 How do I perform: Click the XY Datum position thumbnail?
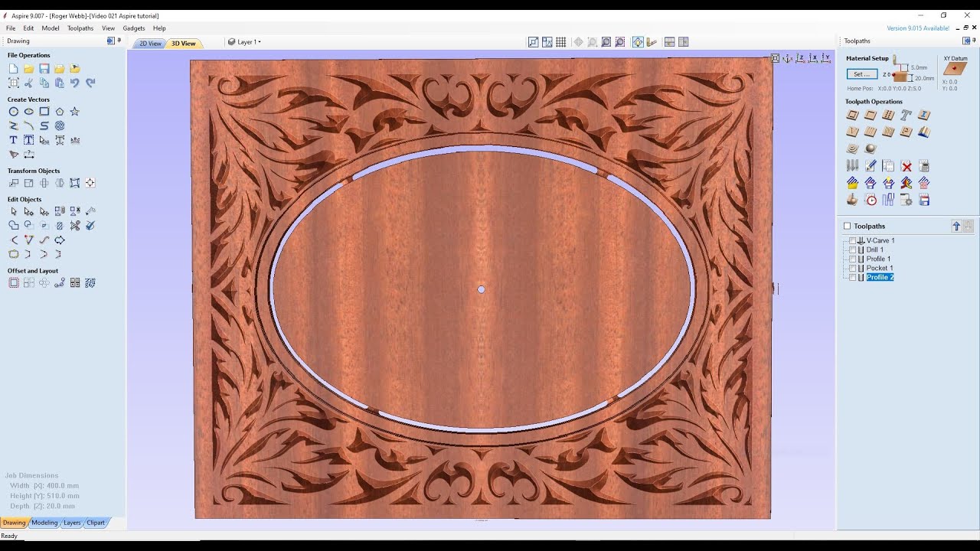pyautogui.click(x=954, y=69)
